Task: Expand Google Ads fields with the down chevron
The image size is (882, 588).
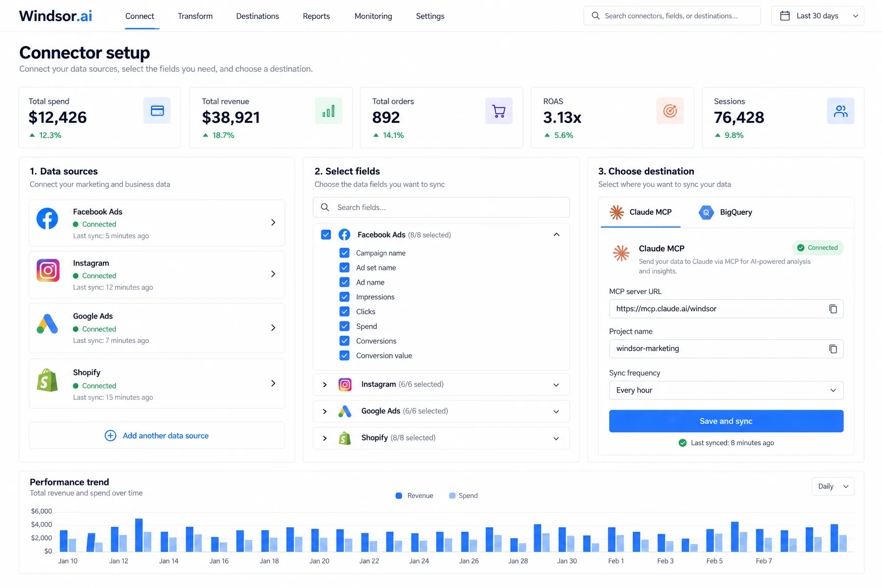Action: click(x=556, y=412)
